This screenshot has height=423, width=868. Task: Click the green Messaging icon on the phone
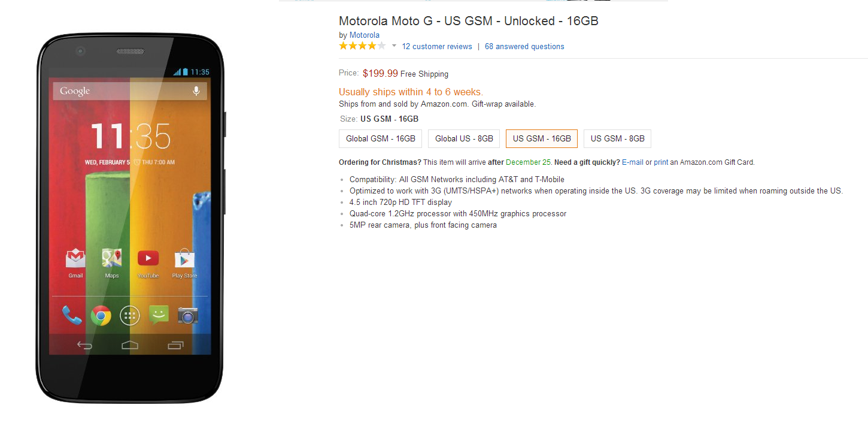(159, 315)
